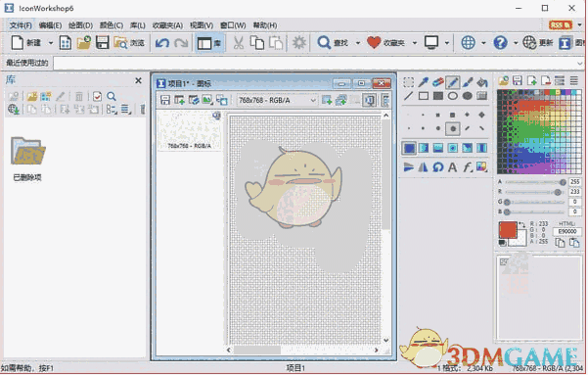
Task: Expand the monitor icon dropdown arrow
Action: [x=446, y=43]
